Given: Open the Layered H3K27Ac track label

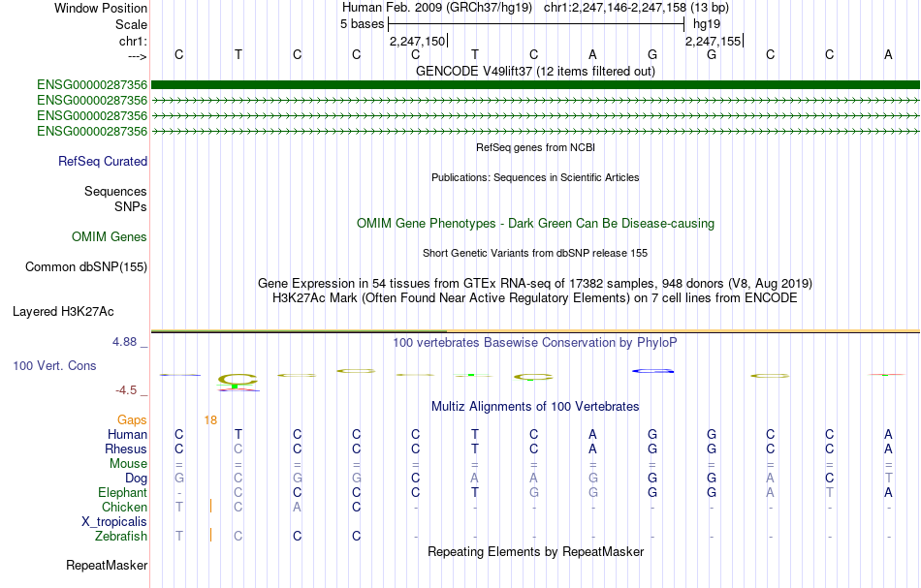Looking at the screenshot, I should point(63,312).
